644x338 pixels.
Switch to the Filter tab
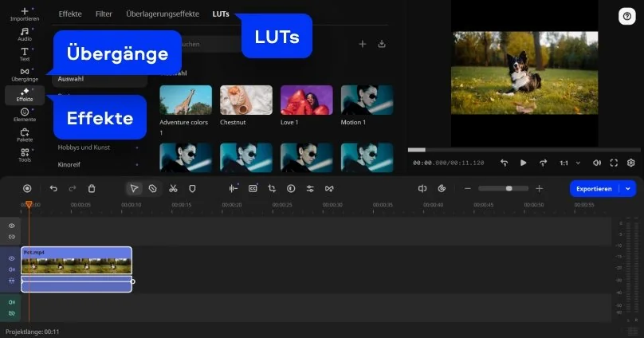[x=104, y=14]
